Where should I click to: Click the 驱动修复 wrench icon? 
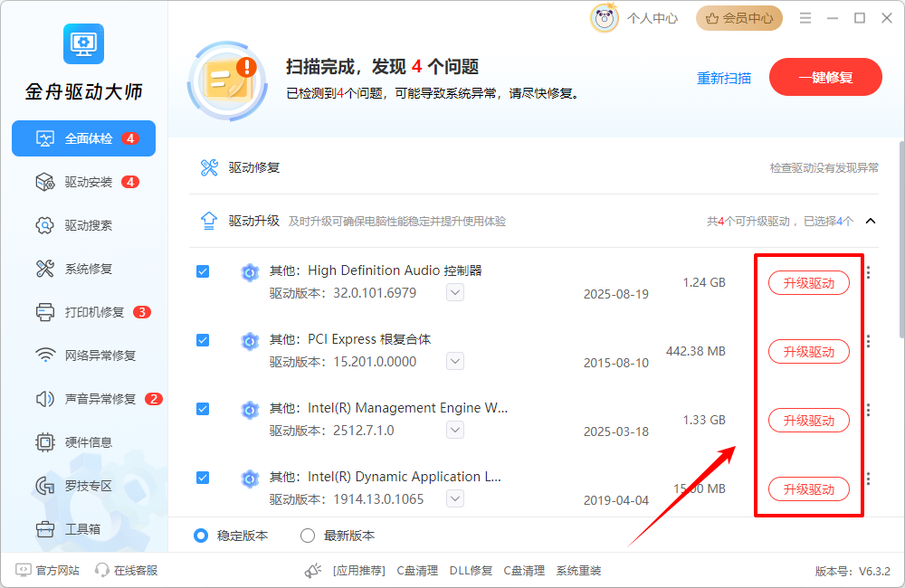coord(209,167)
